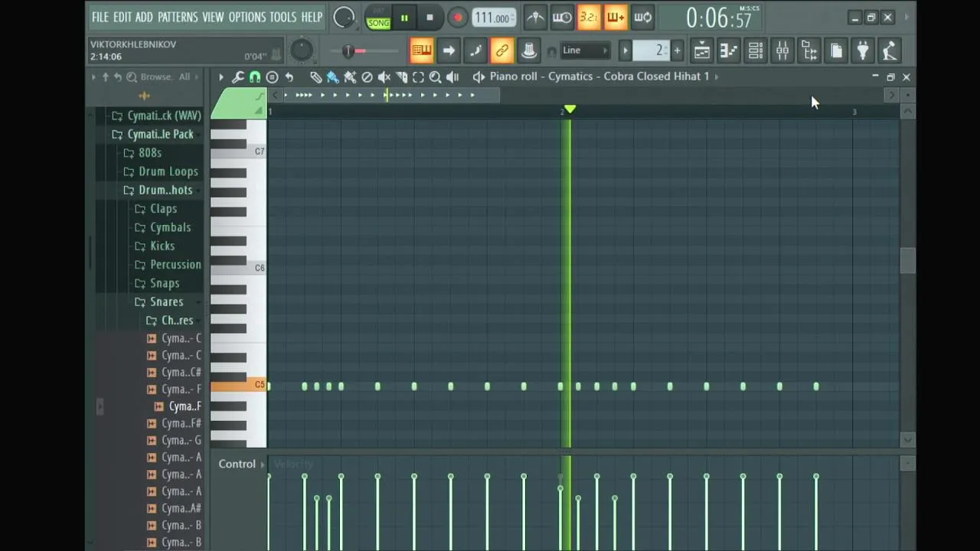The width and height of the screenshot is (980, 551).
Task: Open the Mixer view icon
Action: 782,51
